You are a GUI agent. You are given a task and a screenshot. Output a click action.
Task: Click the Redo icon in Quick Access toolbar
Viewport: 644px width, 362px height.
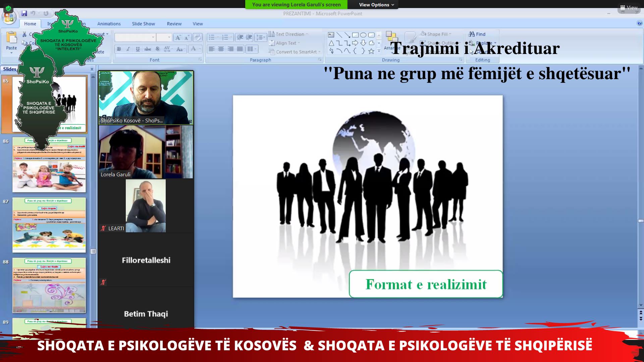click(46, 13)
